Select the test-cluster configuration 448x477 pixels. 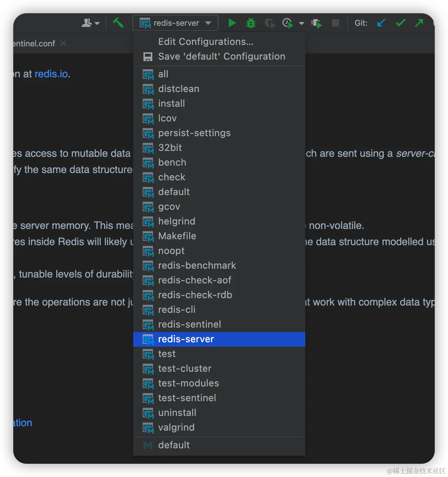(x=219, y=368)
